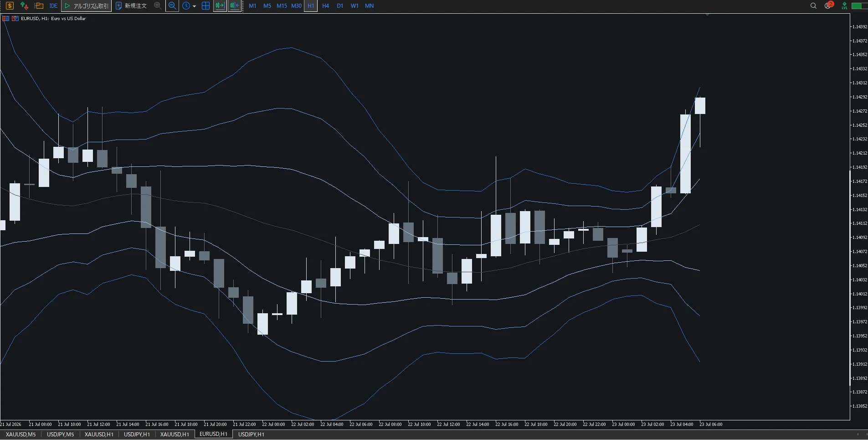
Task: Click the tab scroll arrow at bottom right
Action: click(858, 435)
